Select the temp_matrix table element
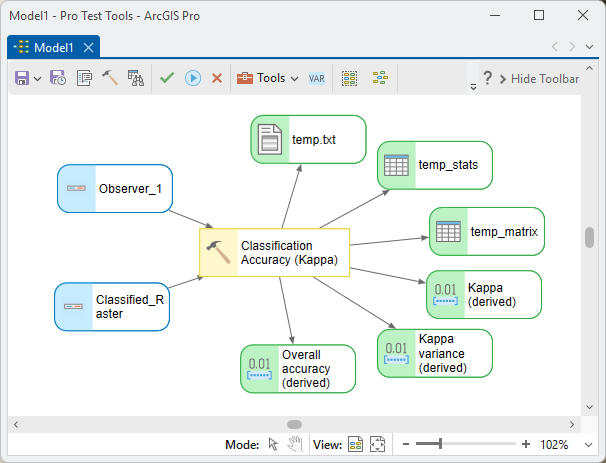The height and width of the screenshot is (463, 606). [x=487, y=232]
